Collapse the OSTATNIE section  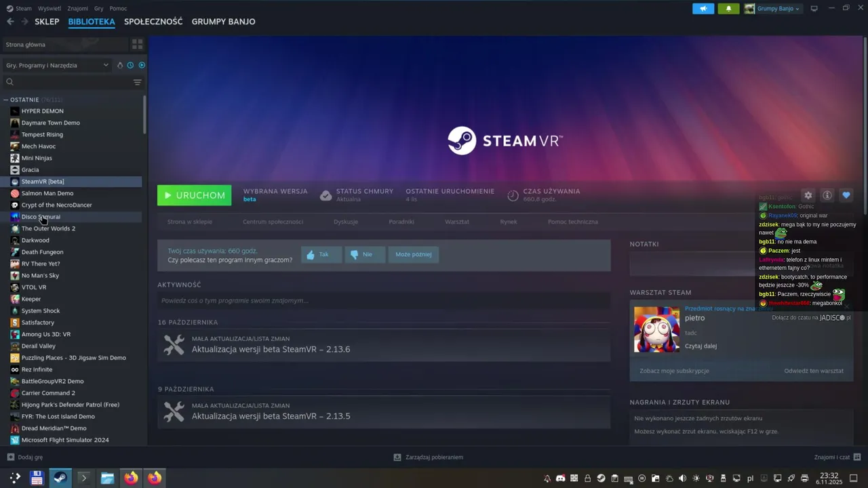[6, 100]
